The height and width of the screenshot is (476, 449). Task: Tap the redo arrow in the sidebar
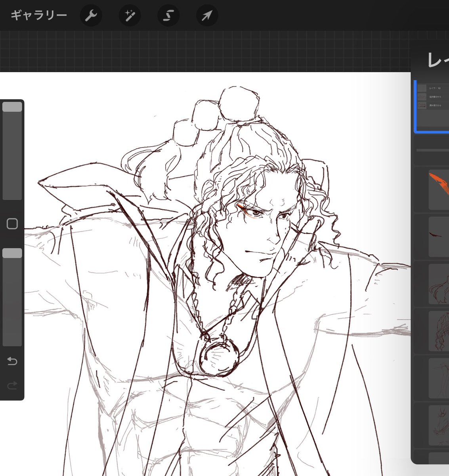(x=12, y=385)
